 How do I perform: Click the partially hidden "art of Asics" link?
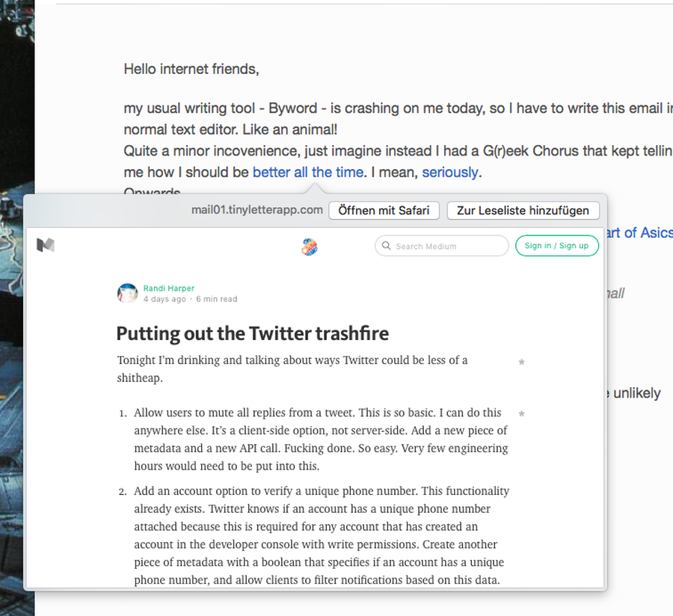tap(639, 233)
